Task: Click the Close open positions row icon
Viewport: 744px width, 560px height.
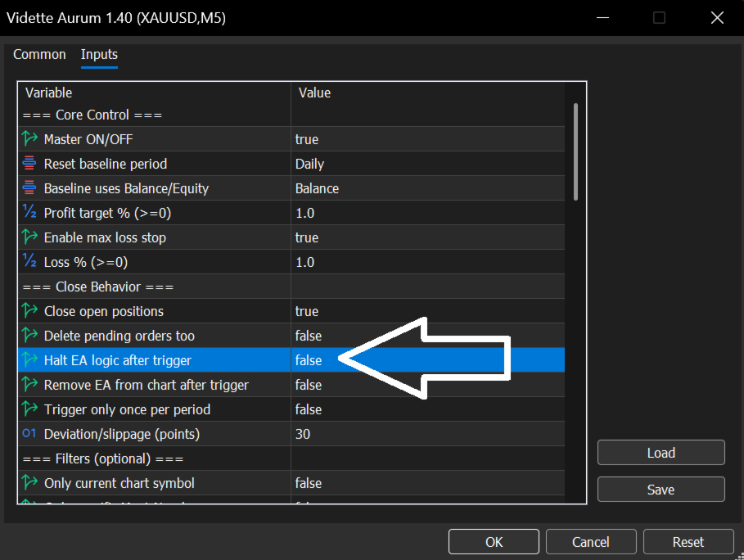Action: (29, 311)
